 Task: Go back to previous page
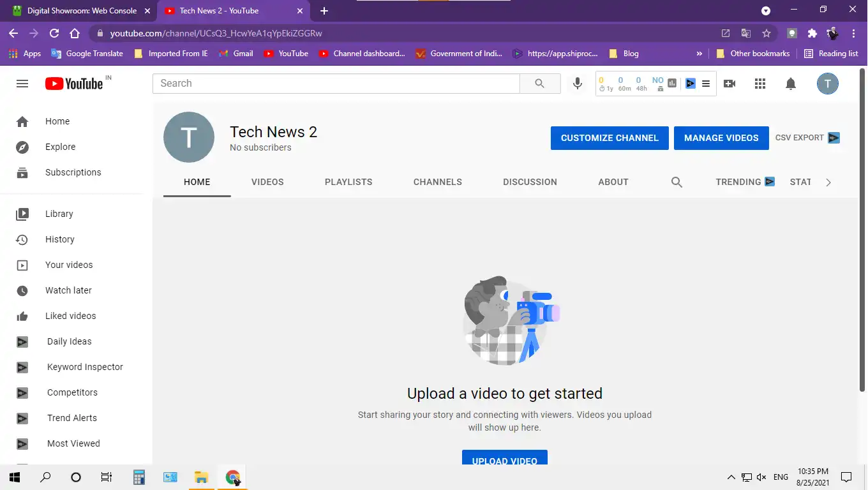(x=14, y=33)
